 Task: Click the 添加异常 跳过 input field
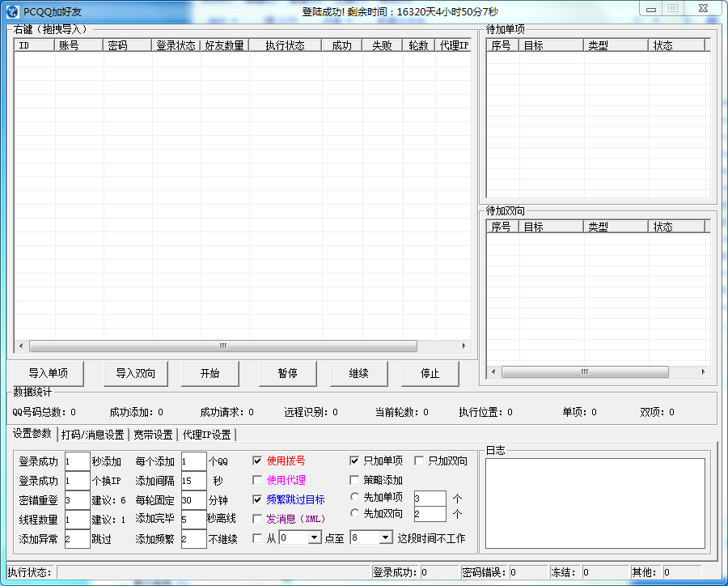77,539
